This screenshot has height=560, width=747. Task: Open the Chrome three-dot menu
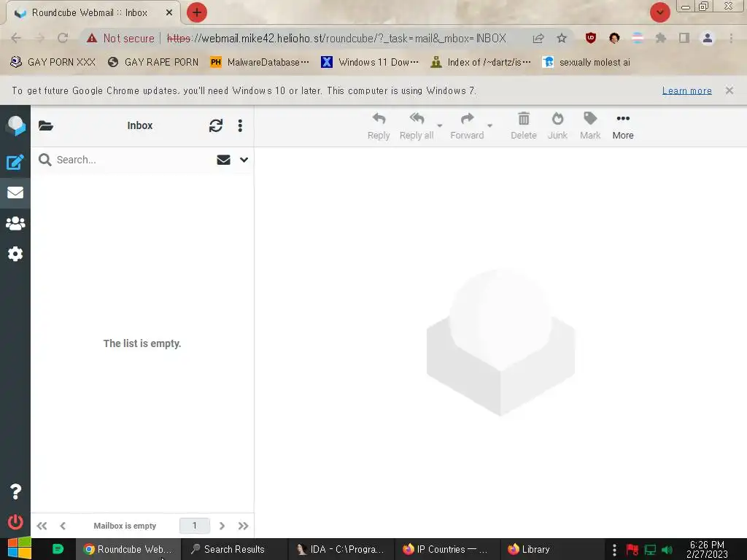pos(731,38)
